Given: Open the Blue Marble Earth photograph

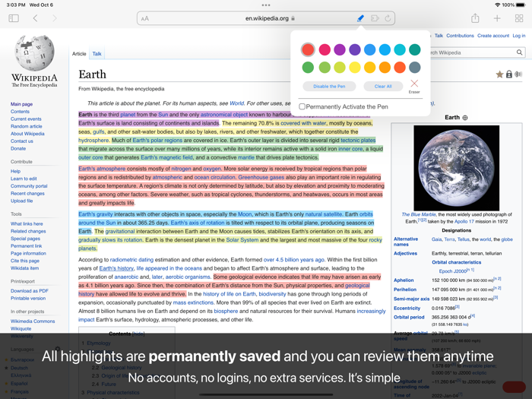Looking at the screenshot, I should 456,168.
